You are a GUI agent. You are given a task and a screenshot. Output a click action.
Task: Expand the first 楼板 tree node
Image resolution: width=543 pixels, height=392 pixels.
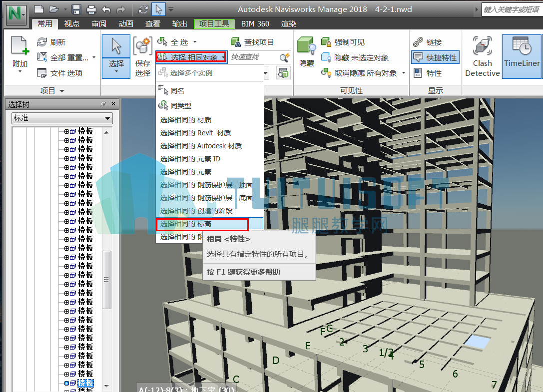(x=66, y=131)
